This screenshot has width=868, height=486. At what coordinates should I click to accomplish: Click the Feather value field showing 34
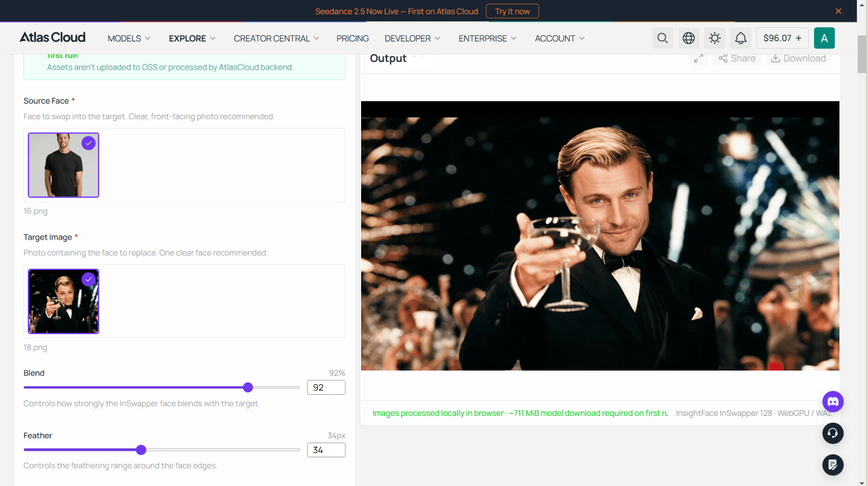coord(326,450)
